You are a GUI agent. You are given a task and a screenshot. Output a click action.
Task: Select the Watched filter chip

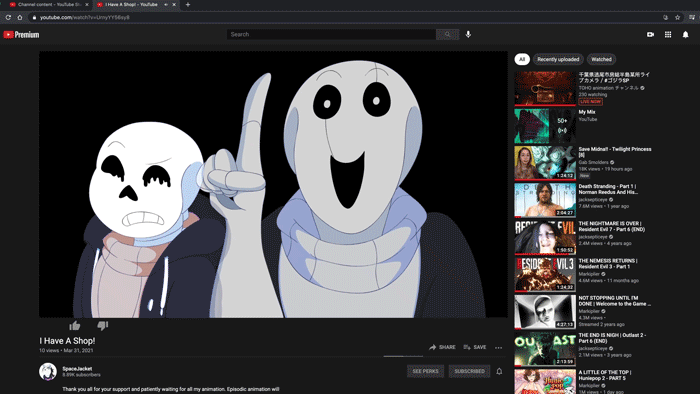[601, 59]
